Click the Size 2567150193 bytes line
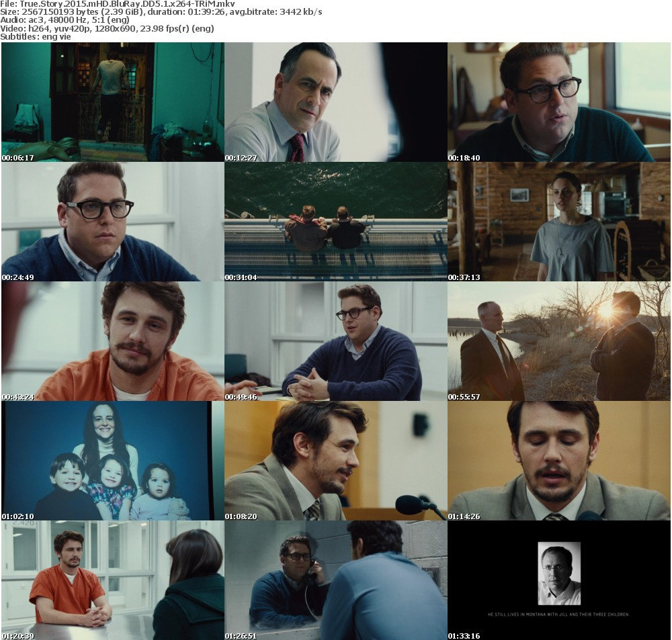This screenshot has width=672, height=640. point(161,12)
